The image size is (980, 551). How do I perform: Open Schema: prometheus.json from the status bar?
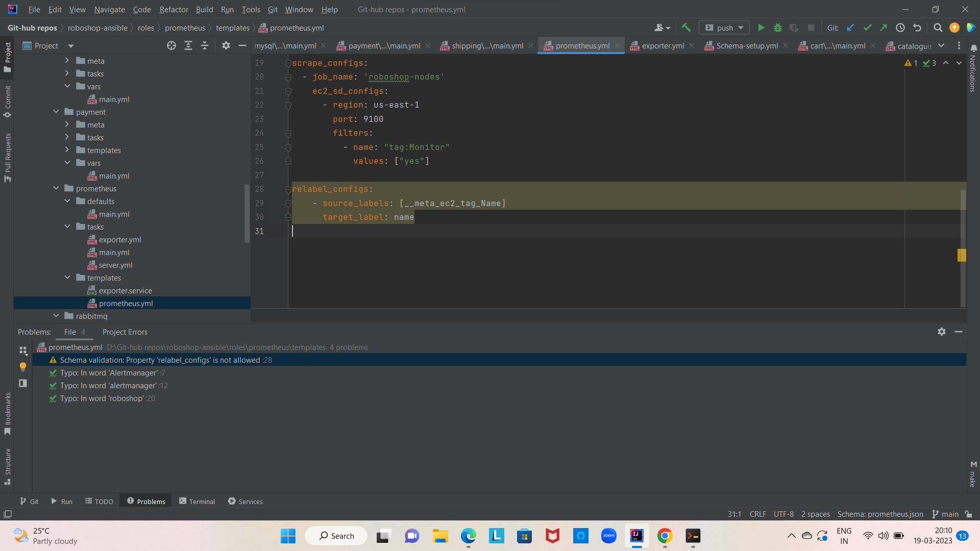pos(879,514)
